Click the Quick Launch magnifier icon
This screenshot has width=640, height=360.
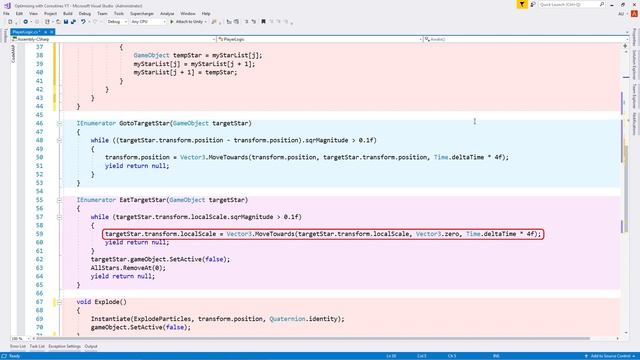pyautogui.click(x=602, y=4)
